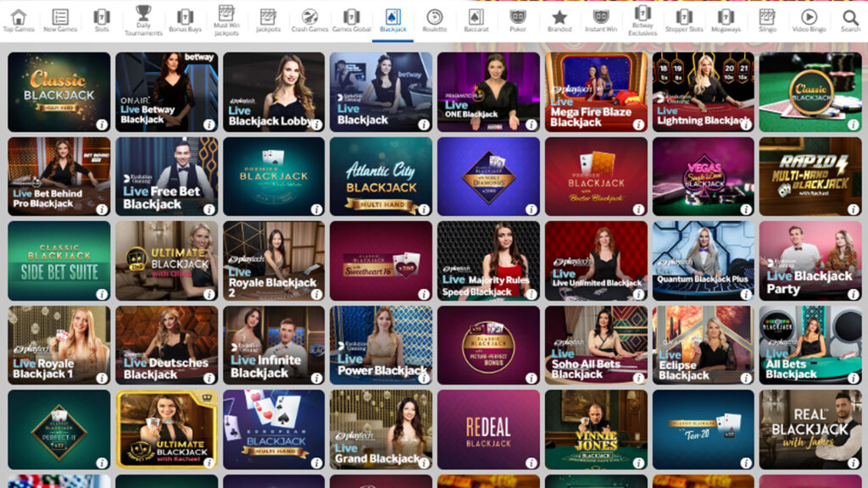
Task: Select the Slingo category
Action: (767, 21)
